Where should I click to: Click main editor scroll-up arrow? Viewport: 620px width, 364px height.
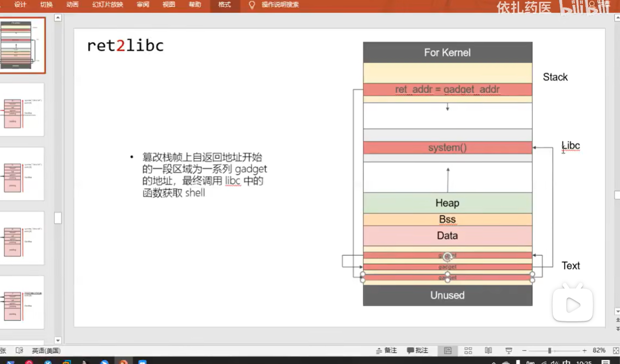click(617, 19)
